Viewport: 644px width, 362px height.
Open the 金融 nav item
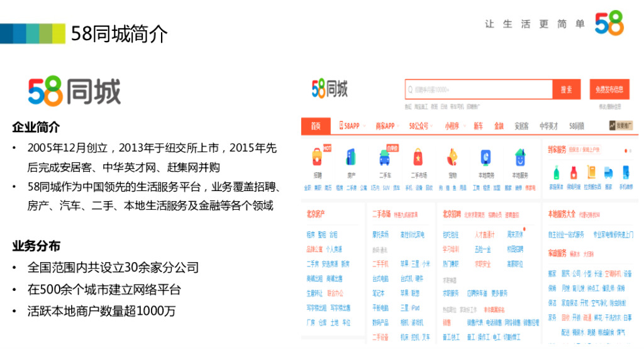499,126
